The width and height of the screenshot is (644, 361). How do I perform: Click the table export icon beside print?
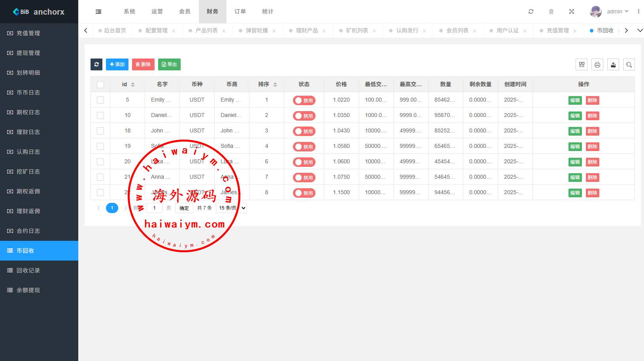point(613,64)
